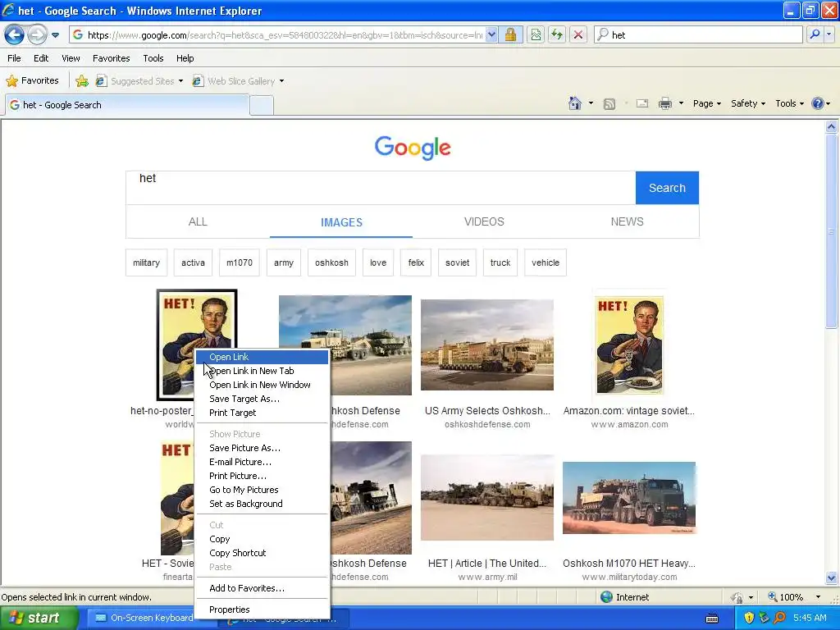Expand the address bar autocomplete dropdown
This screenshot has width=840, height=630.
(x=491, y=35)
